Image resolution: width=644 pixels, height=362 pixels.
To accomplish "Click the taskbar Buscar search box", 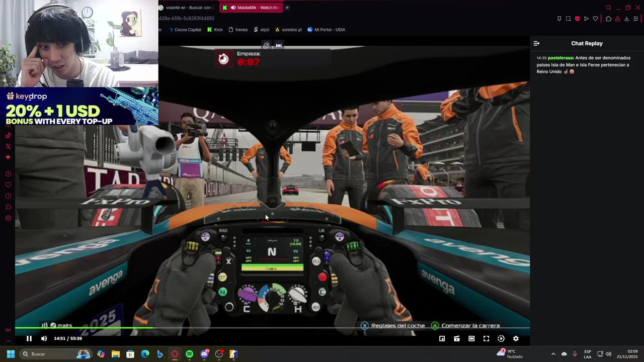I will click(x=56, y=354).
